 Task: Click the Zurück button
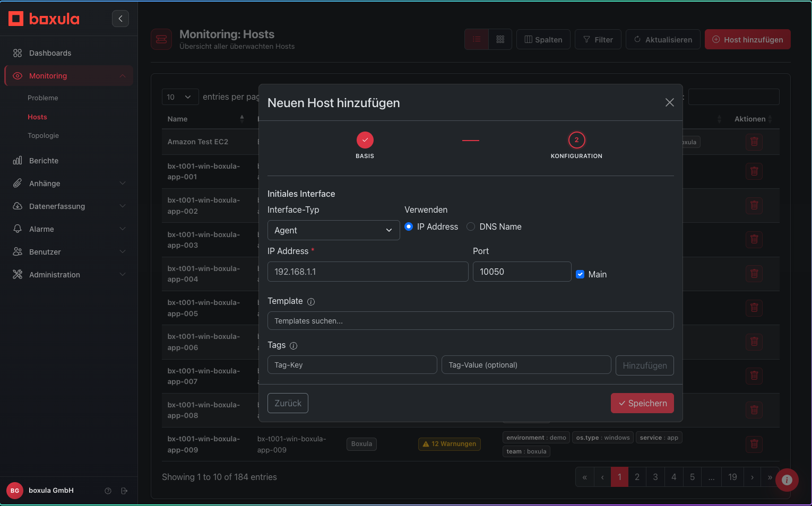tap(288, 403)
